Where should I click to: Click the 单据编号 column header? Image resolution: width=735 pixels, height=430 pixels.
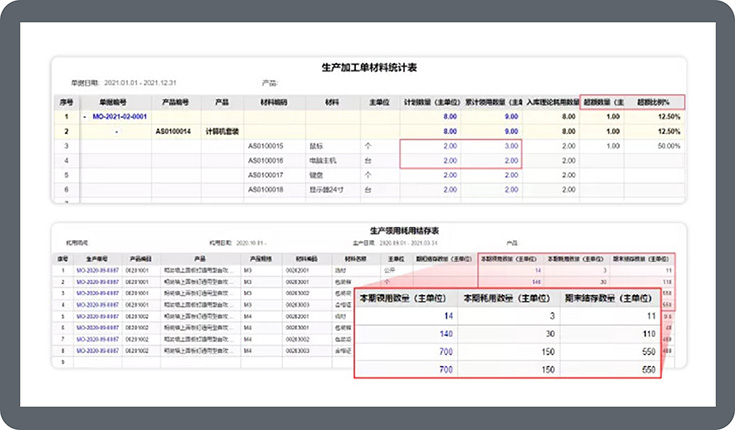click(x=112, y=102)
